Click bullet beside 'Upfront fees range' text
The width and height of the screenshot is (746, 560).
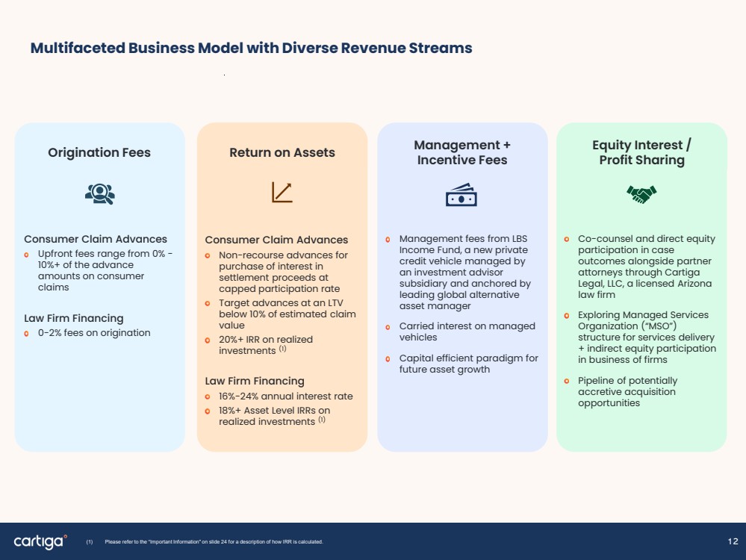(x=26, y=255)
